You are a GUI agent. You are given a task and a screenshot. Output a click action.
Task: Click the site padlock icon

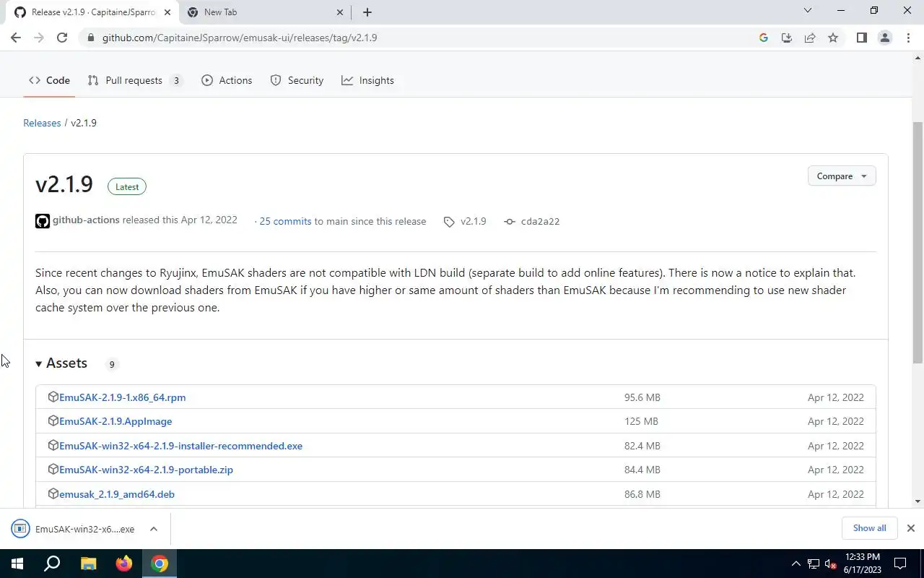tap(90, 38)
